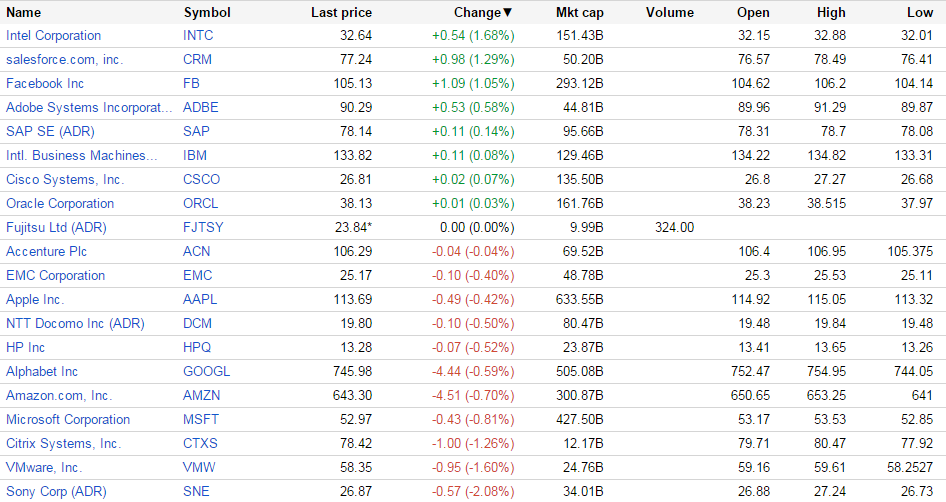This screenshot has height=502, width=946.
Task: Sort by Last price column header
Action: (x=341, y=13)
